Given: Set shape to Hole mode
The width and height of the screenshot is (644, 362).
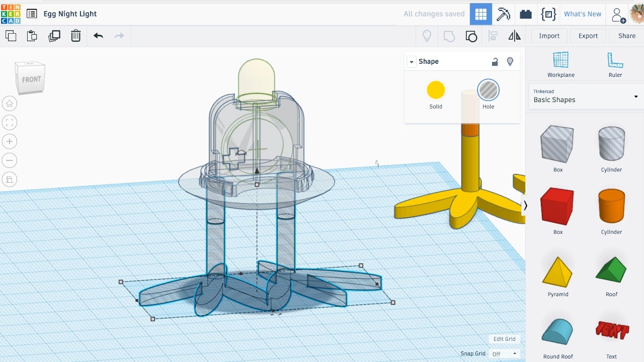Looking at the screenshot, I should click(x=488, y=90).
